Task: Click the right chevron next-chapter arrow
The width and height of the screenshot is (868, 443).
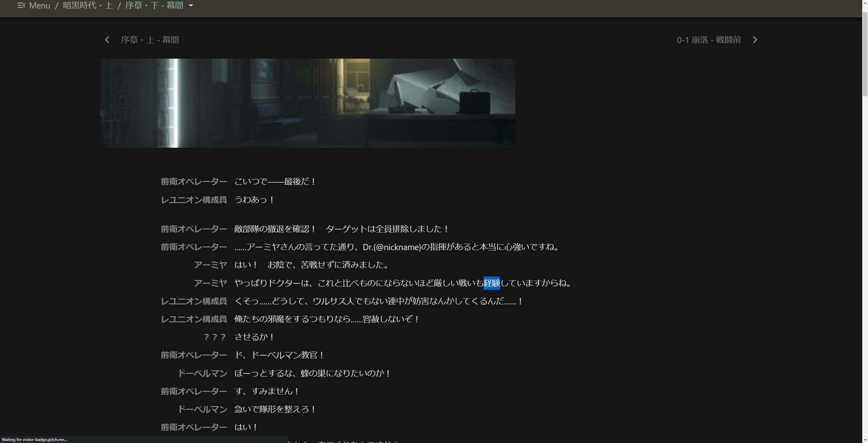Action: click(x=755, y=40)
